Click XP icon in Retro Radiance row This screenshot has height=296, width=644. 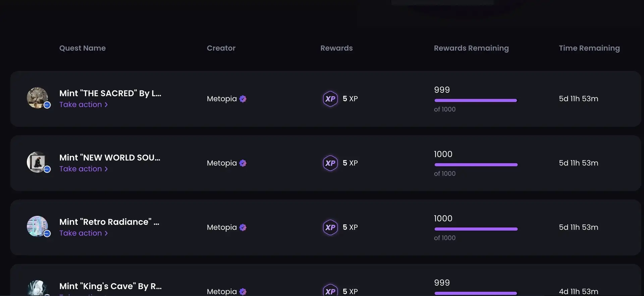(330, 227)
